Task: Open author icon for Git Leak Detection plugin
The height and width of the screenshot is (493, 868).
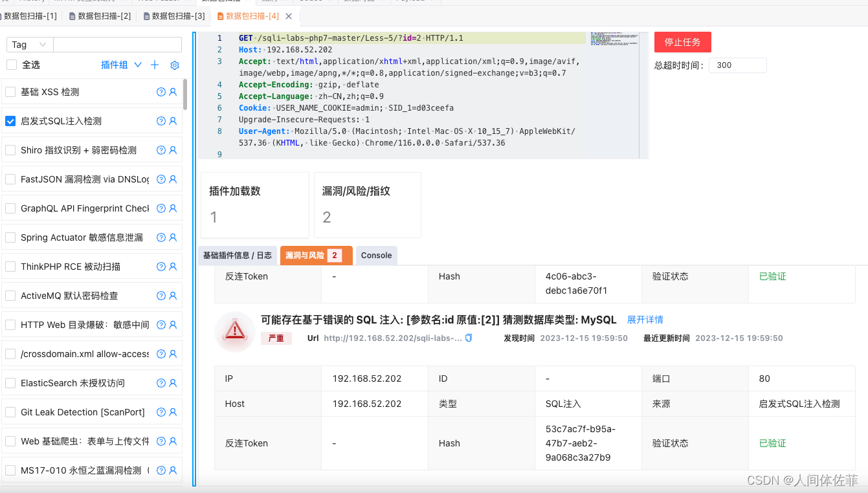Action: click(x=173, y=412)
